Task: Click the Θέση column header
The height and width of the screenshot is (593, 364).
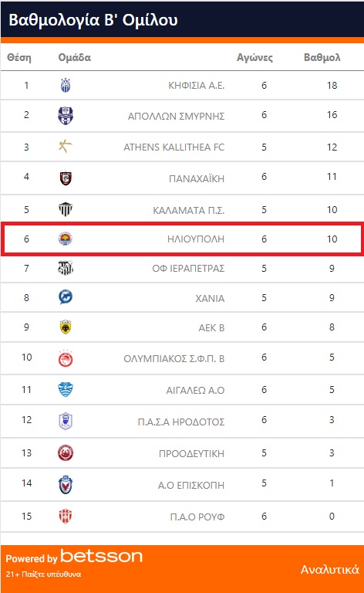Action: [19, 57]
